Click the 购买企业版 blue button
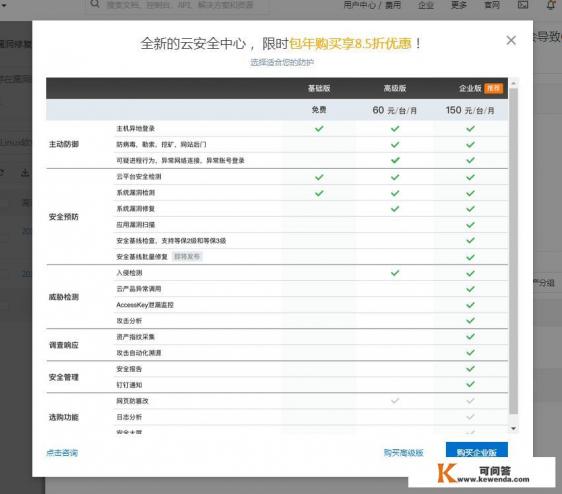 pos(477,451)
